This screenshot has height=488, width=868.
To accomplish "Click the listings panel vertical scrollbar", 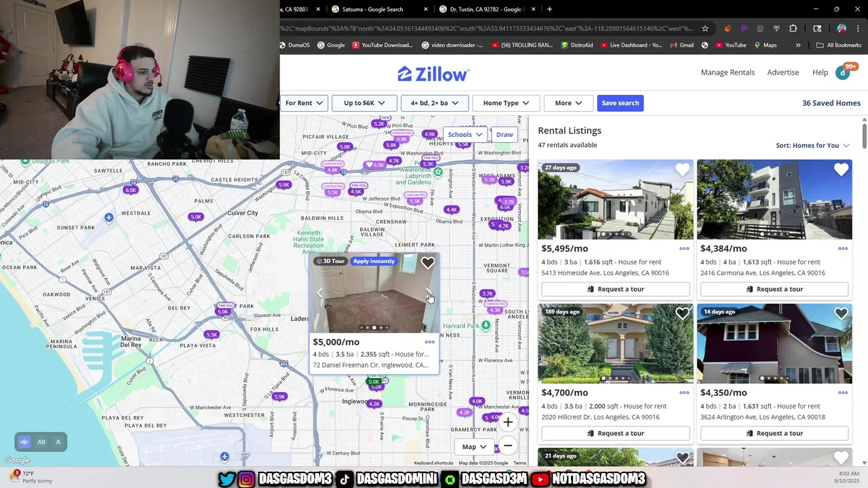I will [865, 136].
